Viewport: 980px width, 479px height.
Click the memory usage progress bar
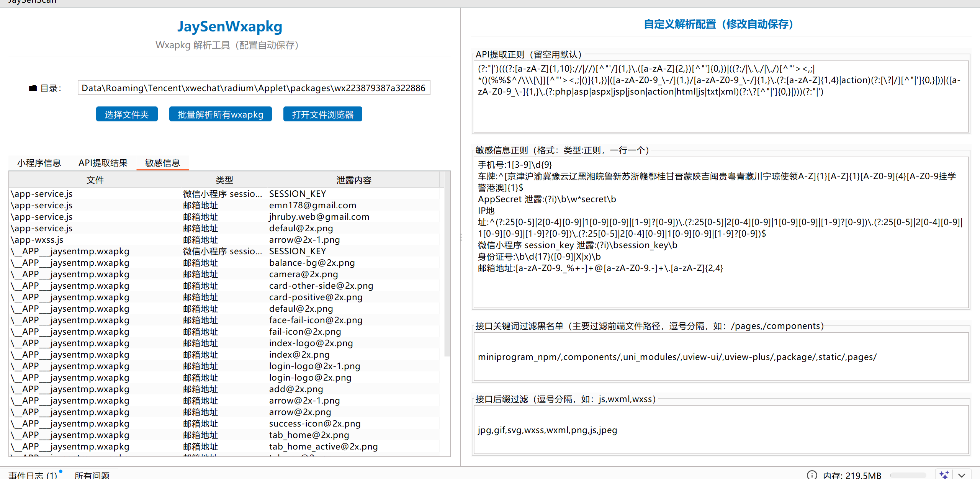coord(908,475)
